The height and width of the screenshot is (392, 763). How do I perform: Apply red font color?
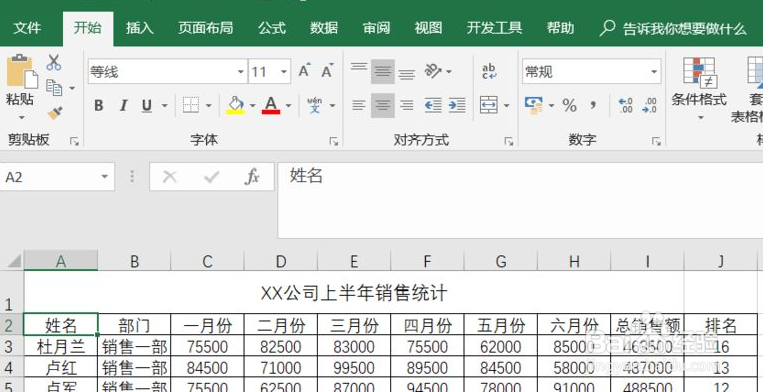(x=271, y=105)
